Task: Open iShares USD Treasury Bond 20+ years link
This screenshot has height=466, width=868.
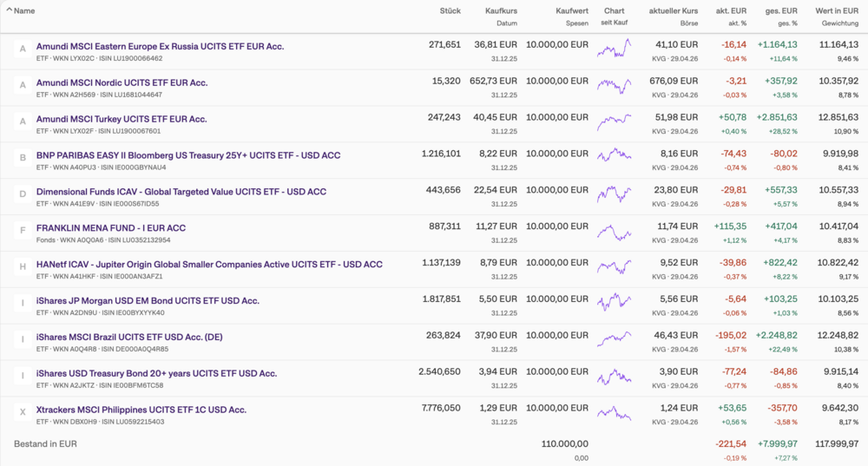Action: 156,373
